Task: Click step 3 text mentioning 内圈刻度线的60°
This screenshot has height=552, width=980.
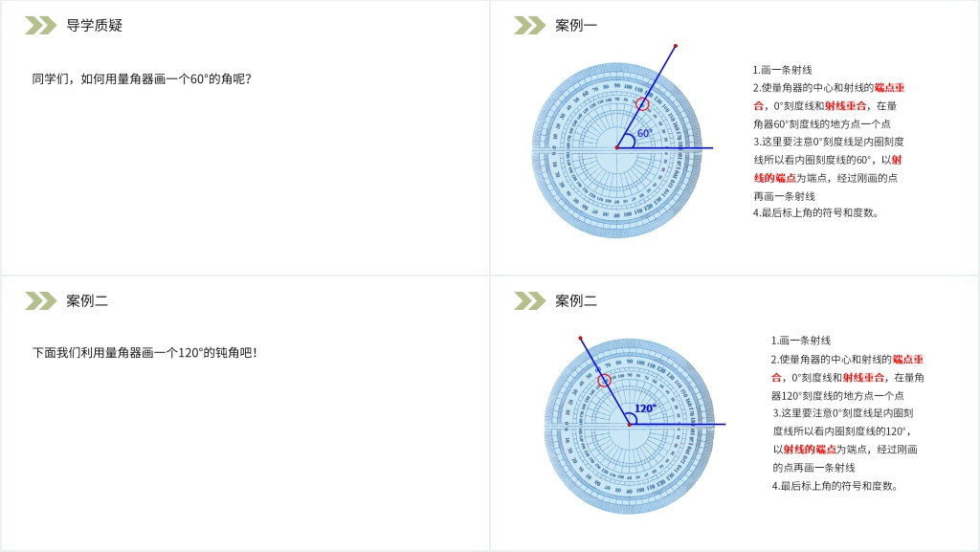Action: (828, 160)
